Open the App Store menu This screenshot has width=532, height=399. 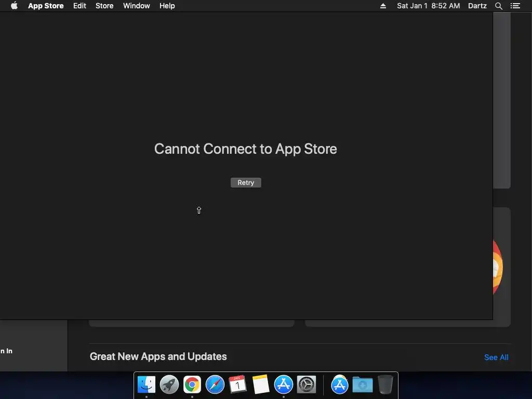point(46,6)
